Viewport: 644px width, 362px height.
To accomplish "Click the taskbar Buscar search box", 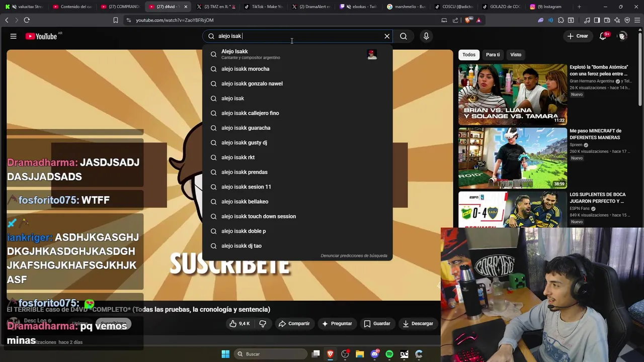I will [x=271, y=354].
